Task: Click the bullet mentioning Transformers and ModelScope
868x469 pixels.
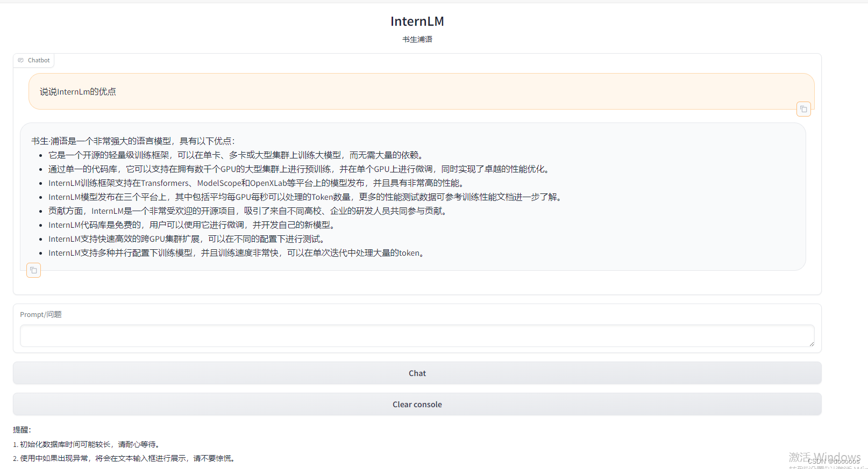Action: 258,183
